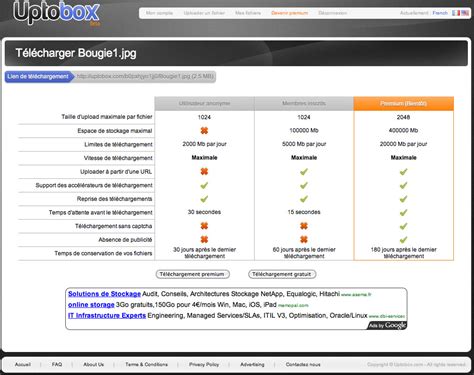The width and height of the screenshot is (474, 375).
Task: Click the Téléchargement gratuit button
Action: 282,274
